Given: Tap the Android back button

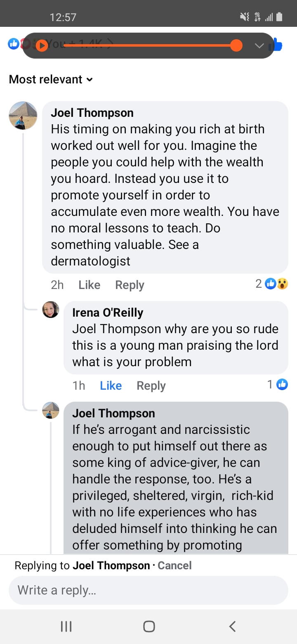Looking at the screenshot, I should tap(232, 627).
